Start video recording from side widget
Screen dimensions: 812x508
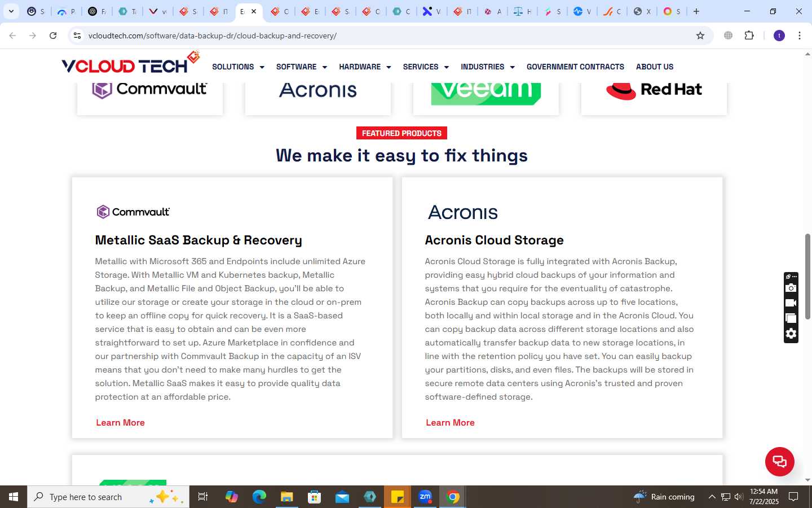(791, 303)
